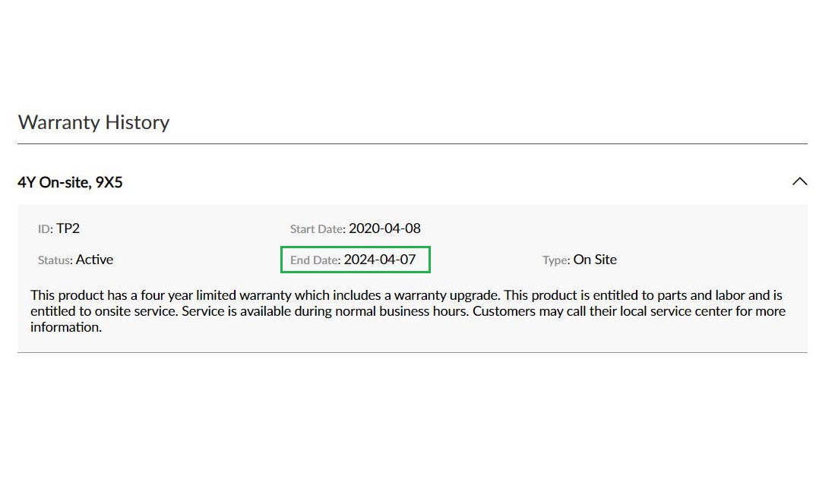This screenshot has height=504, width=835.
Task: Select the 2024-04-07 end date value
Action: pos(380,260)
